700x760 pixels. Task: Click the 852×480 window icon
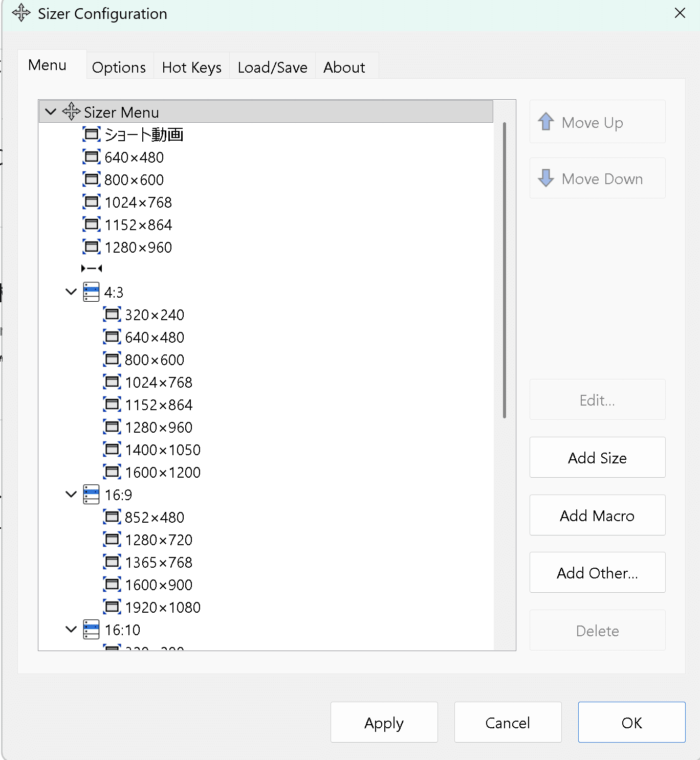click(112, 517)
